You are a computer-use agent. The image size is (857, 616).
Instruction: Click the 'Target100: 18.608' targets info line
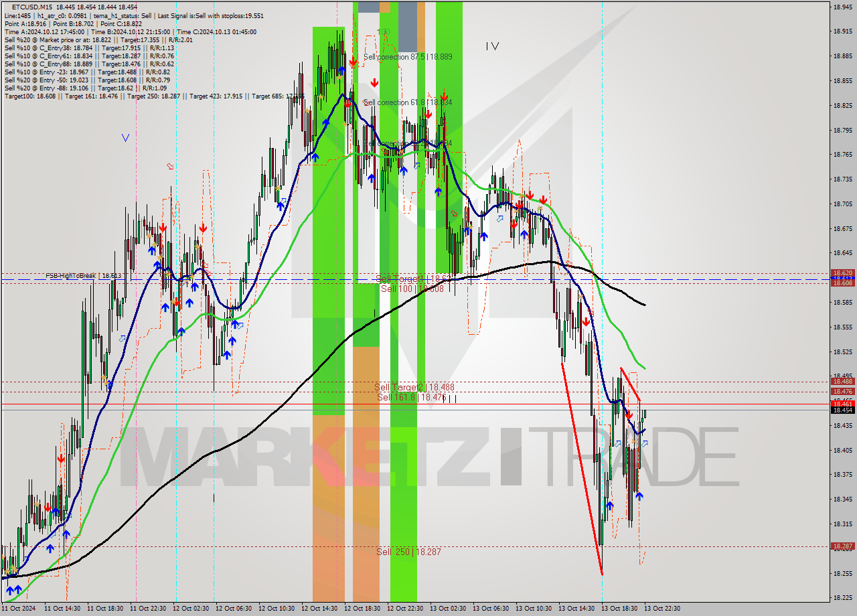[x=154, y=96]
